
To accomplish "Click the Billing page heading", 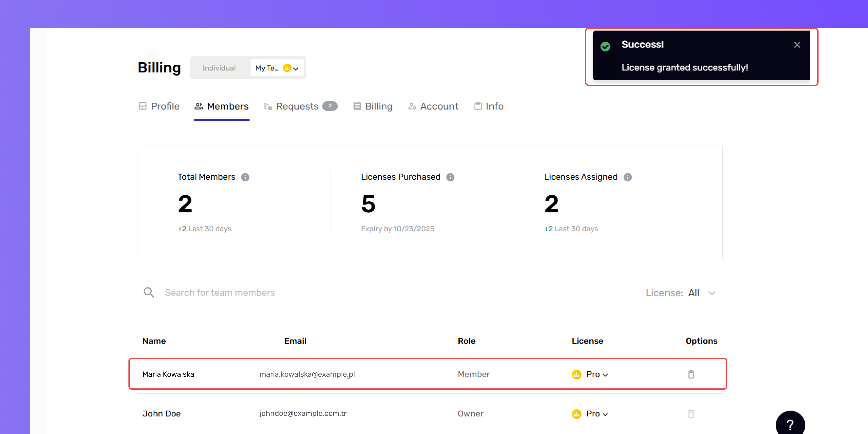I will click(x=159, y=68).
